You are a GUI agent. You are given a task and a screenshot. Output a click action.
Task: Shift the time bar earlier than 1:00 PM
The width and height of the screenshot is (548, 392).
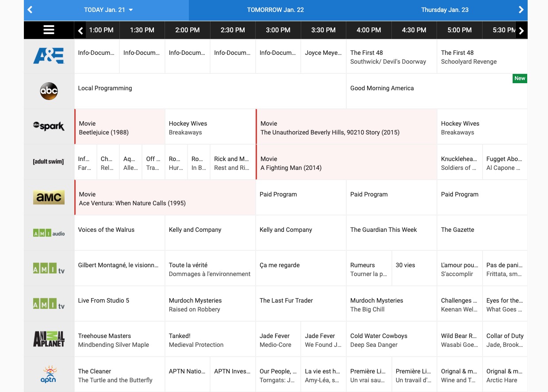[80, 31]
